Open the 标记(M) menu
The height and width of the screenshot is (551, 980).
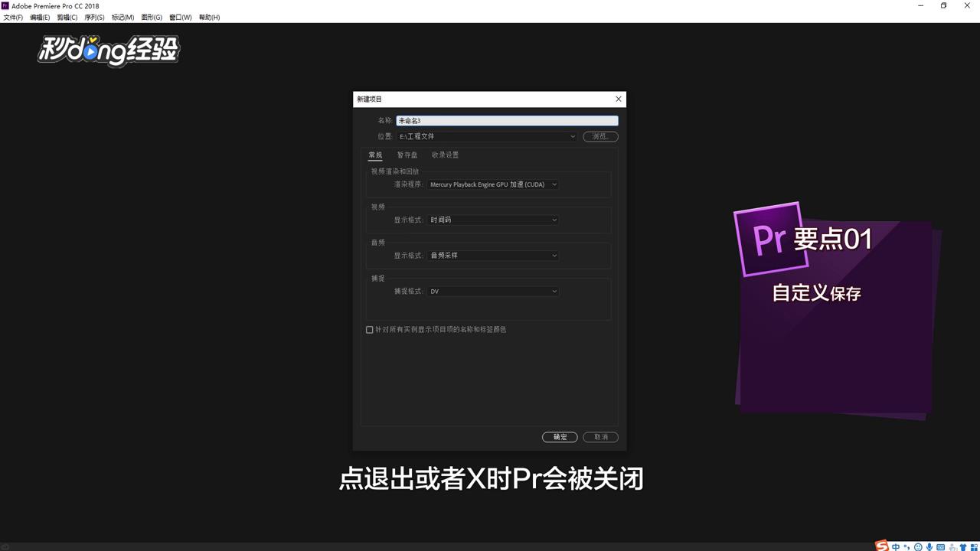tap(122, 17)
